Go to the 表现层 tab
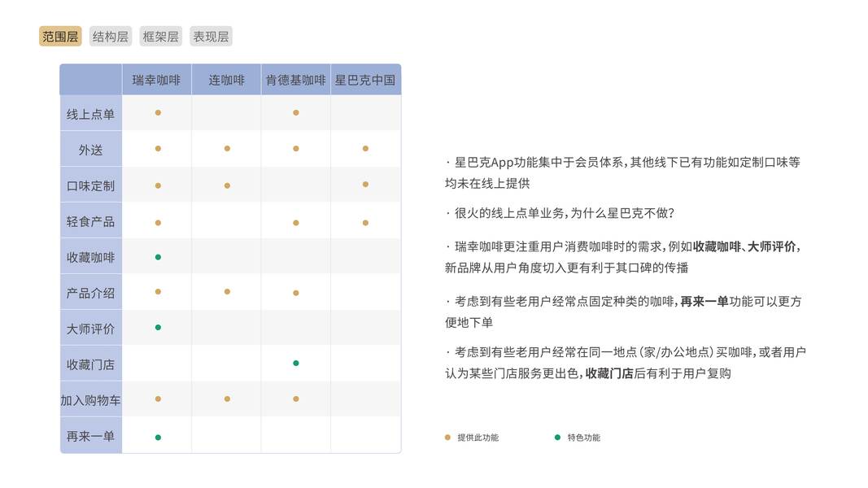 (211, 37)
